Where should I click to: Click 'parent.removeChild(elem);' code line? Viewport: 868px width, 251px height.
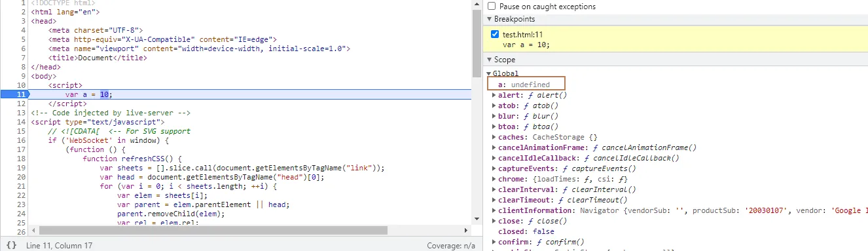(x=171, y=214)
